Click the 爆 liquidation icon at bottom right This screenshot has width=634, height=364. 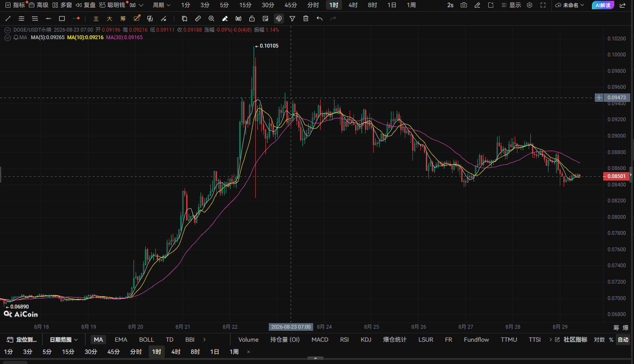[x=626, y=327]
